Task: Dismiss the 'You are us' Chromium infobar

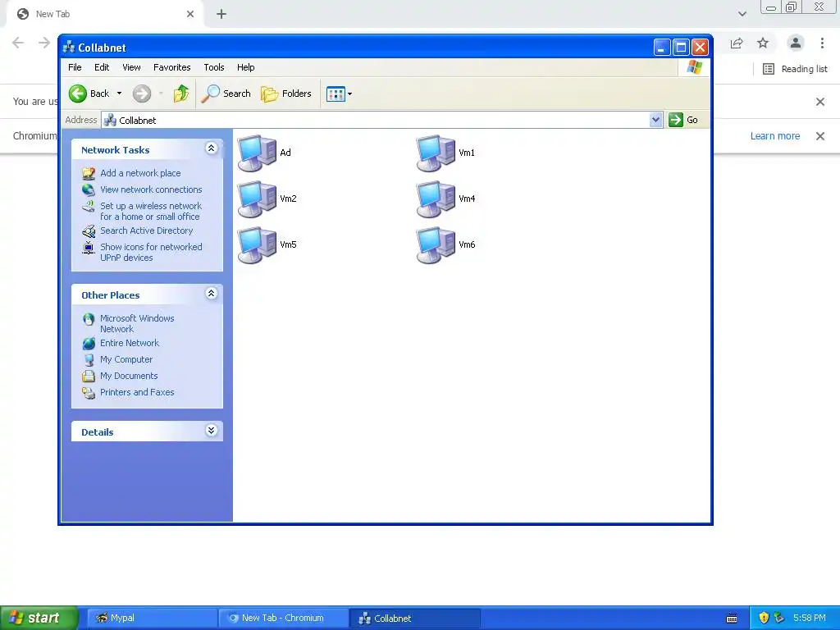Action: click(x=820, y=102)
